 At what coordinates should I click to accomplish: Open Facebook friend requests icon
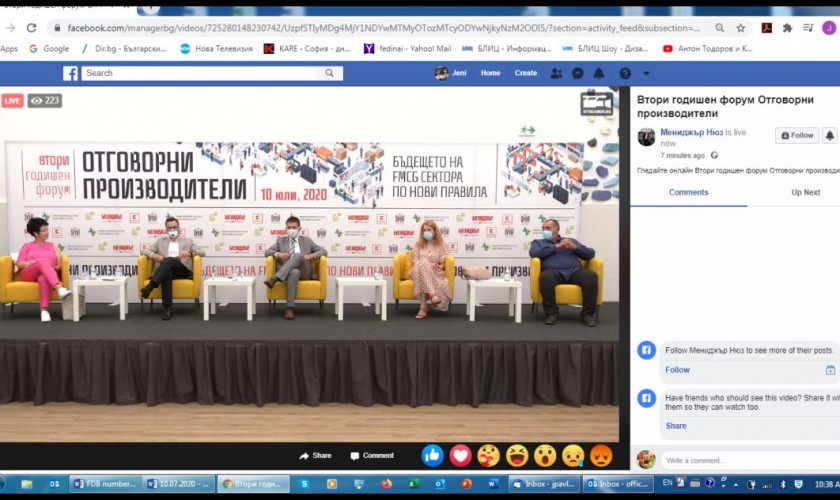tap(557, 73)
